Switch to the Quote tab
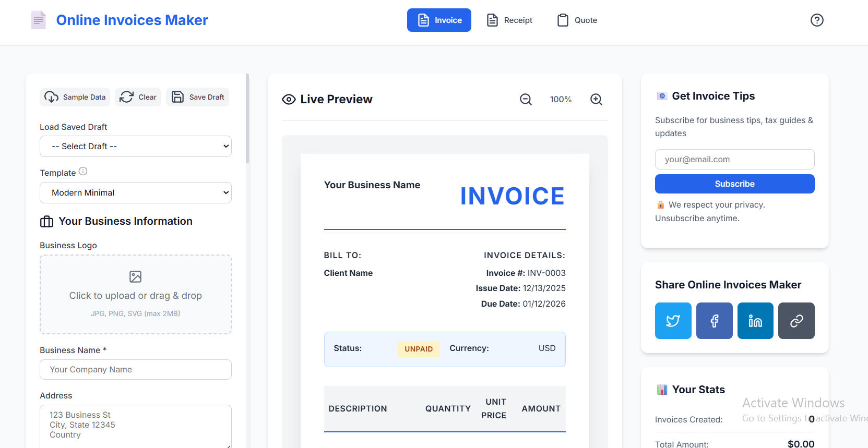The width and height of the screenshot is (868, 448). tap(577, 20)
